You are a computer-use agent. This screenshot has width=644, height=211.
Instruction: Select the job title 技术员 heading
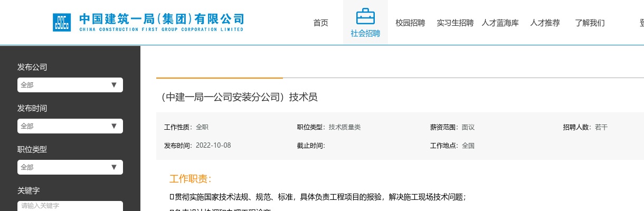pos(239,97)
